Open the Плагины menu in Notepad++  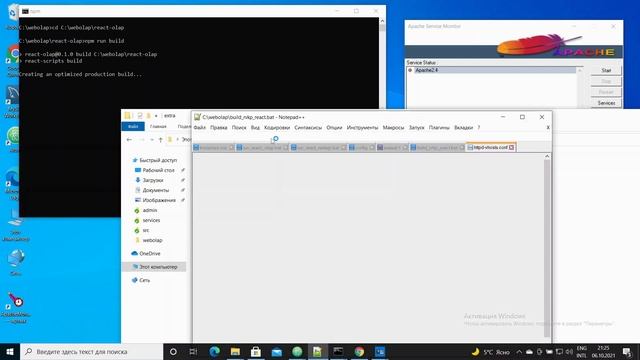click(439, 128)
